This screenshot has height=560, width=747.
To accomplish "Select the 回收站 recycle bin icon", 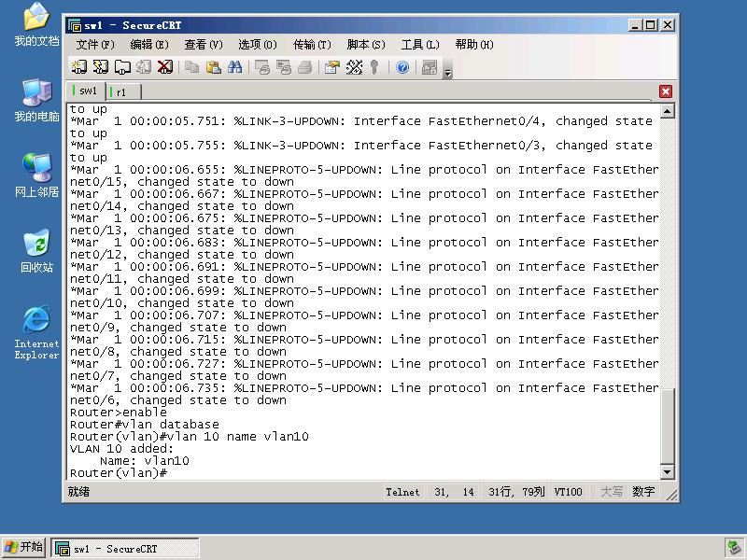I will tap(36, 250).
